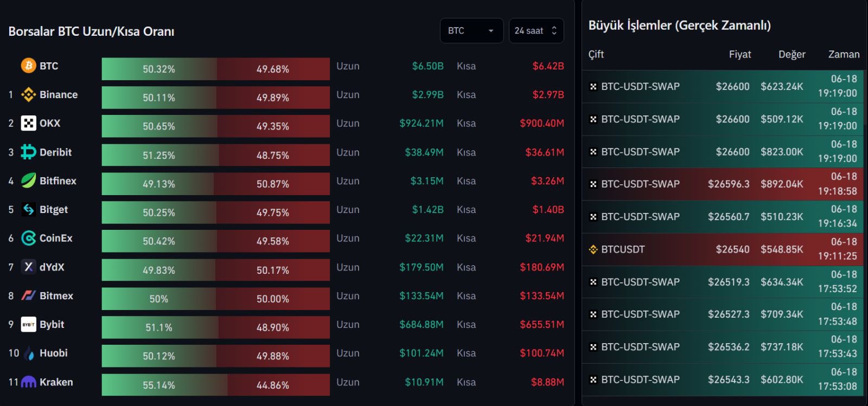Click the $100.74M short value for Huobi
This screenshot has height=406, width=868.
pos(542,353)
